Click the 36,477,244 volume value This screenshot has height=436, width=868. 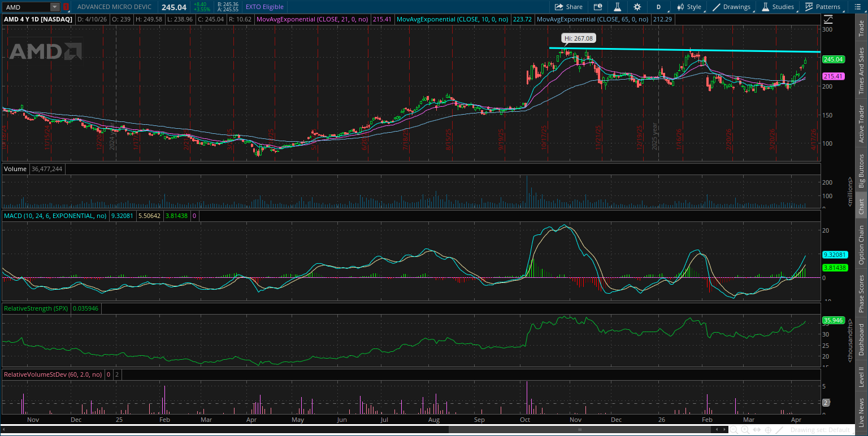point(47,169)
